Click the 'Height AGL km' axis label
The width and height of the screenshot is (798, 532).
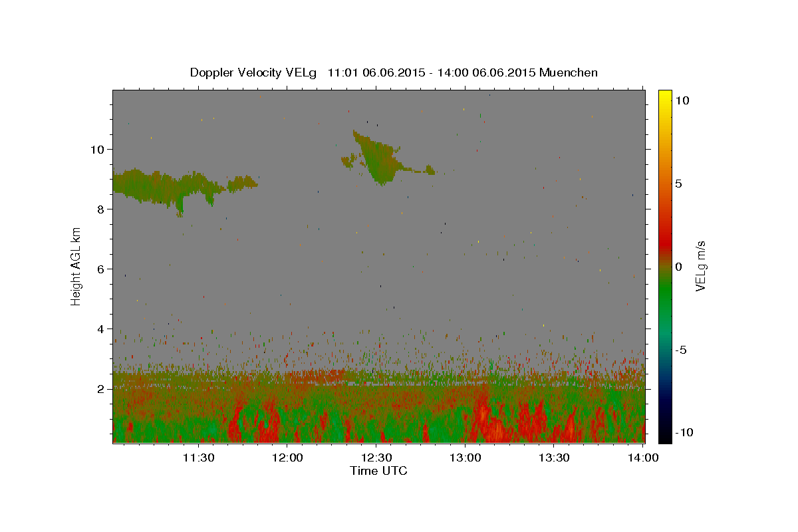pos(76,266)
